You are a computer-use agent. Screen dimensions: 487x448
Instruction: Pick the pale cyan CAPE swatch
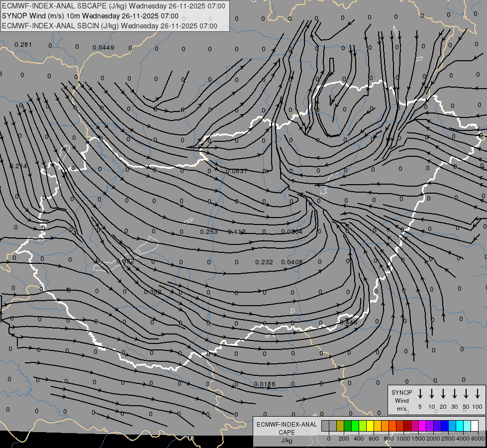(x=467, y=426)
